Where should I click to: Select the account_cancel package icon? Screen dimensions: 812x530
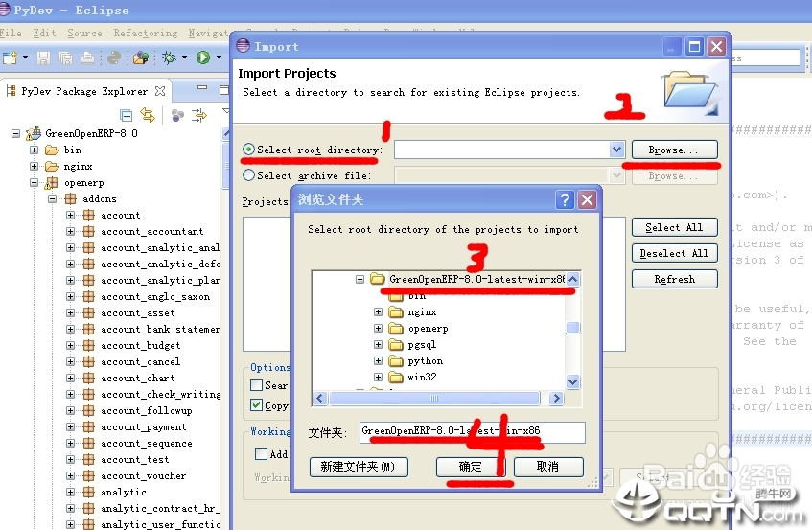click(89, 361)
